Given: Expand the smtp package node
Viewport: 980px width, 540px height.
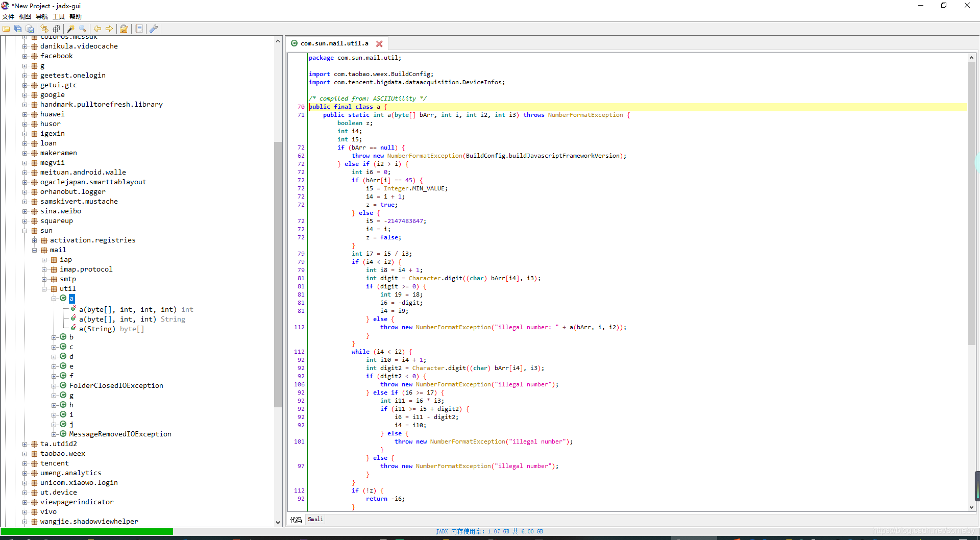Looking at the screenshot, I should coord(44,279).
